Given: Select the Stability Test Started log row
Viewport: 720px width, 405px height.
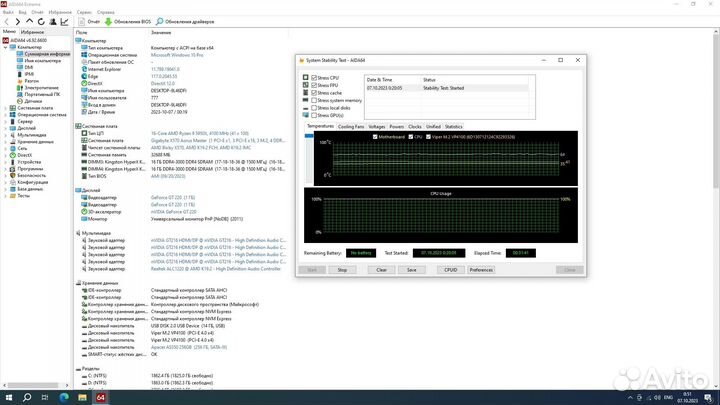Looking at the screenshot, I should [447, 88].
